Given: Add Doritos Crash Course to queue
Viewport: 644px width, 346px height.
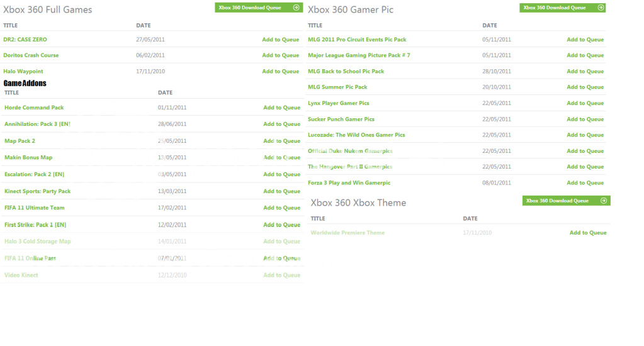Looking at the screenshot, I should [x=280, y=55].
